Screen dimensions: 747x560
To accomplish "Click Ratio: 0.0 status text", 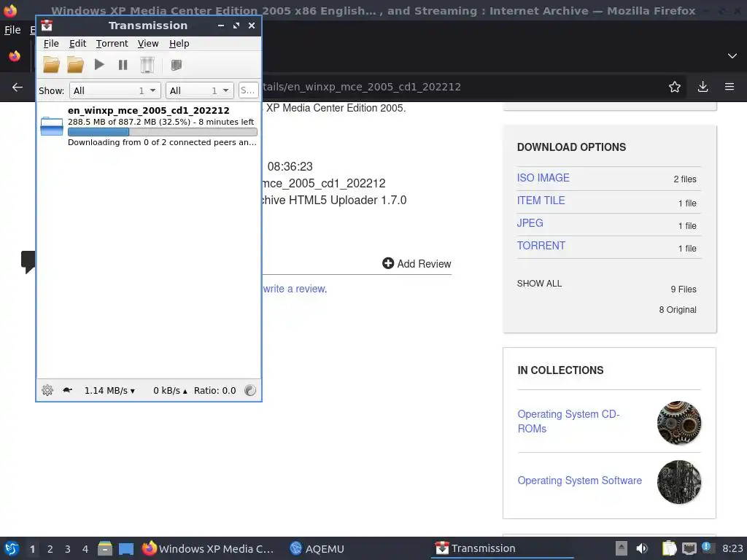I will (x=215, y=391).
